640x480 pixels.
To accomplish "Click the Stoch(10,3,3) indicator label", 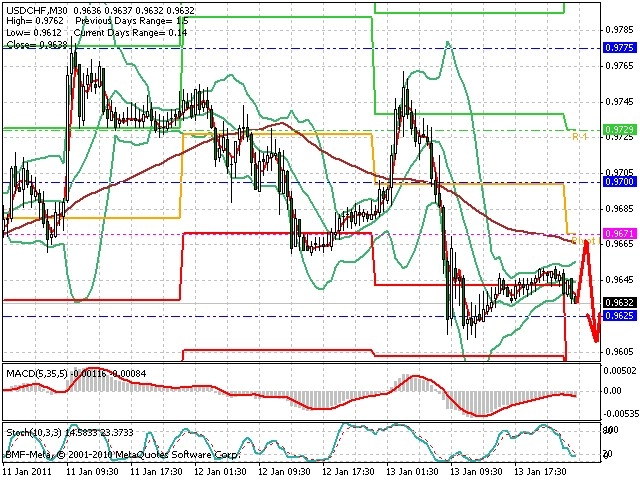I will pos(35,432).
